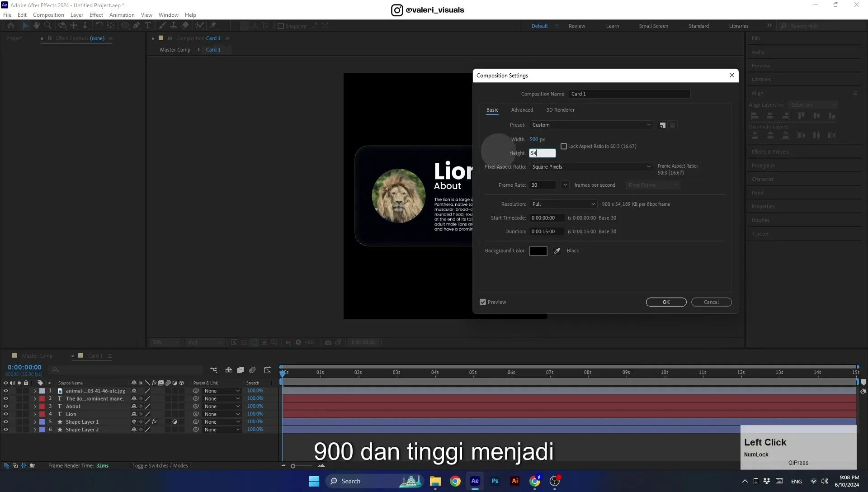Hide the 'The lio...rominent mane.' layer
This screenshot has height=492, width=868.
6,398
